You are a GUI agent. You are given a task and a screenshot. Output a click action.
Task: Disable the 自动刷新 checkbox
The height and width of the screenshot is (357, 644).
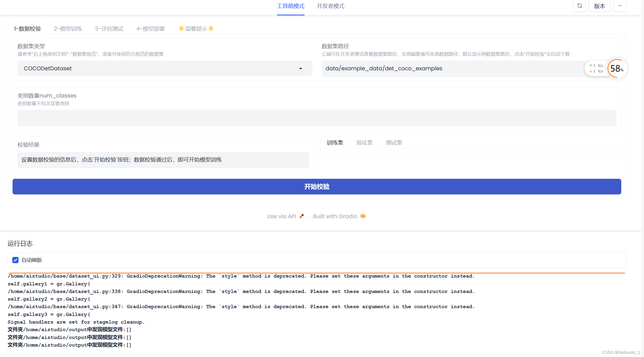(x=15, y=260)
